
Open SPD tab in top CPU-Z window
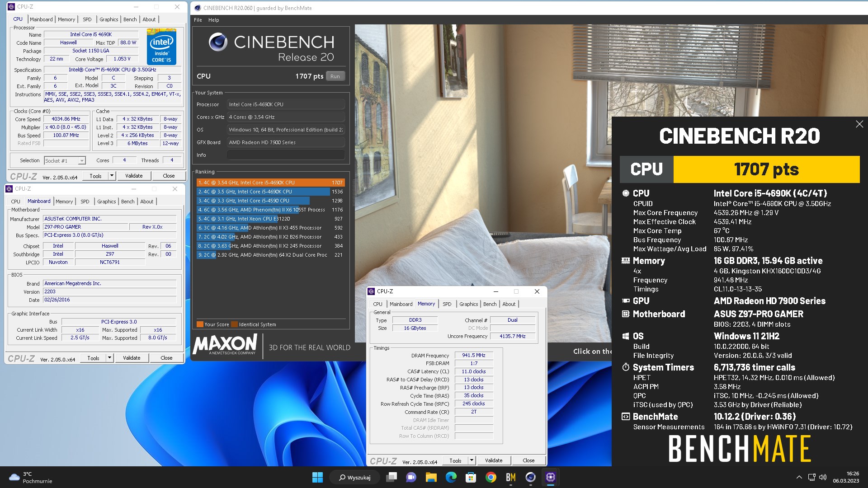(87, 19)
